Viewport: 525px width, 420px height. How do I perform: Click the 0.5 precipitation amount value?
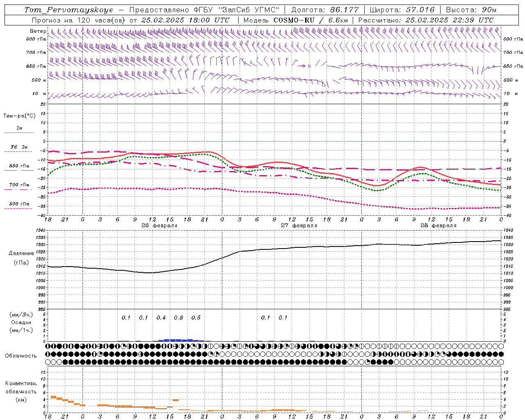pyautogui.click(x=196, y=318)
